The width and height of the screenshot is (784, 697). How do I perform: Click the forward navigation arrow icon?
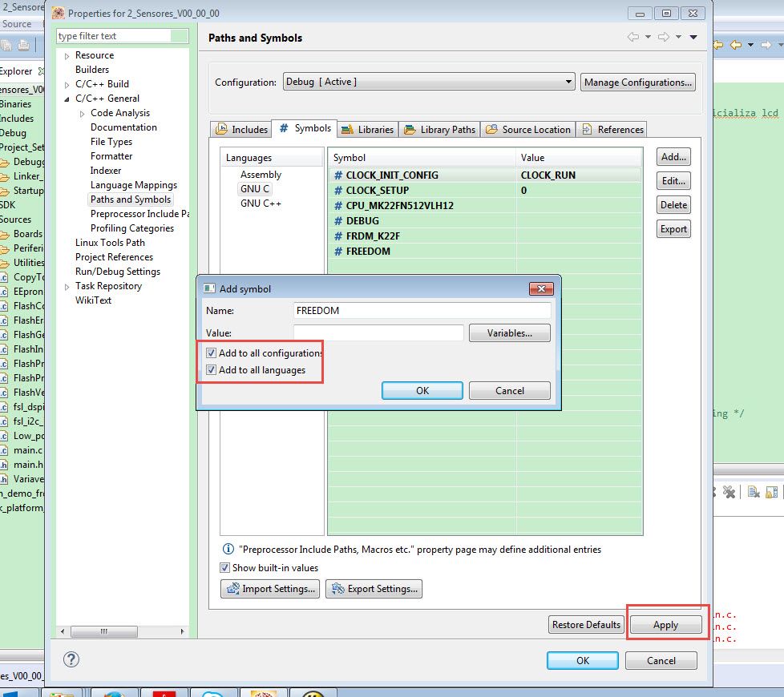(664, 37)
